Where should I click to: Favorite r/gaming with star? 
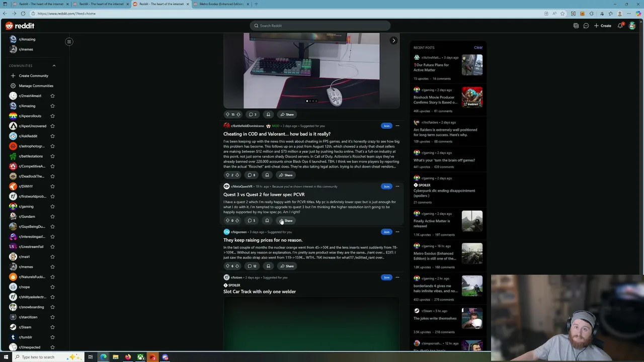click(x=52, y=206)
